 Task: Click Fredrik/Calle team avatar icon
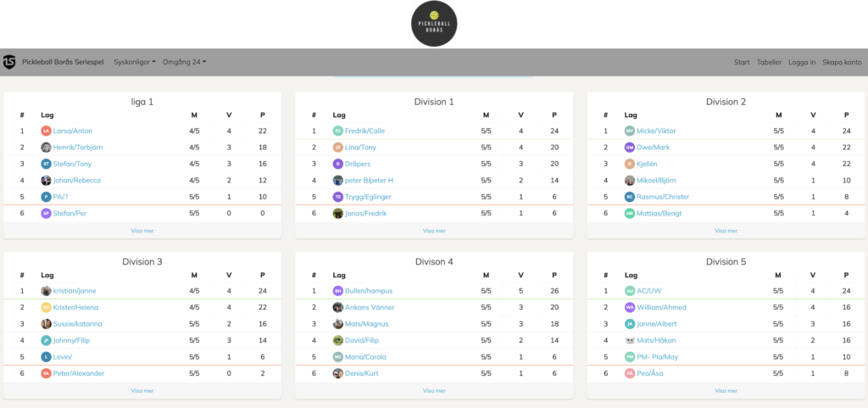click(338, 131)
